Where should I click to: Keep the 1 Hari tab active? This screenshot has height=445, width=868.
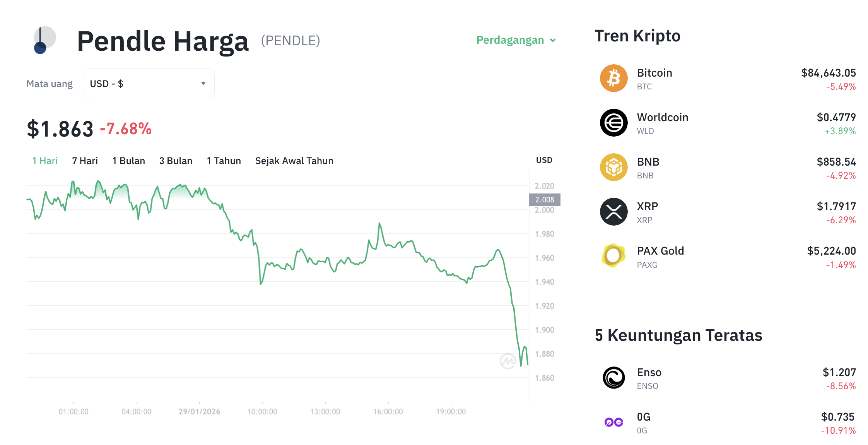tap(45, 161)
